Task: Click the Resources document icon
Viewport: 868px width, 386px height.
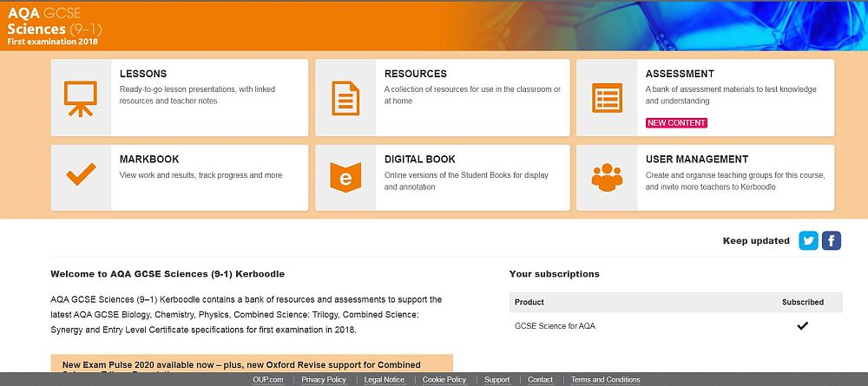Action: (345, 98)
